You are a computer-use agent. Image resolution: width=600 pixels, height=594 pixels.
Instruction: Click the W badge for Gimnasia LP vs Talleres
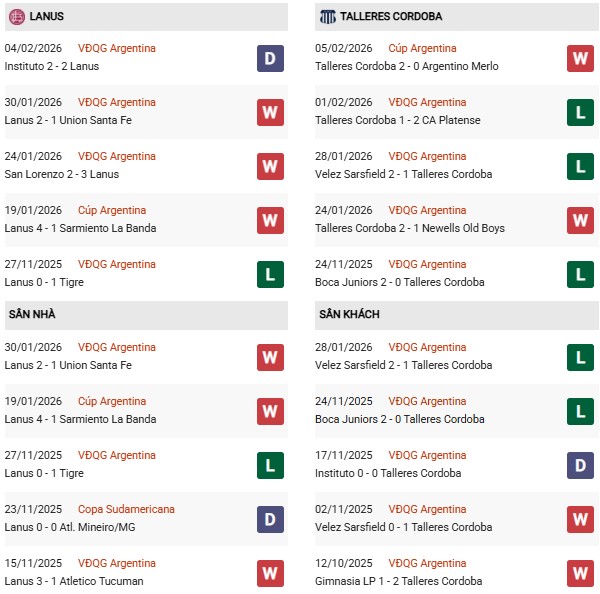(581, 573)
